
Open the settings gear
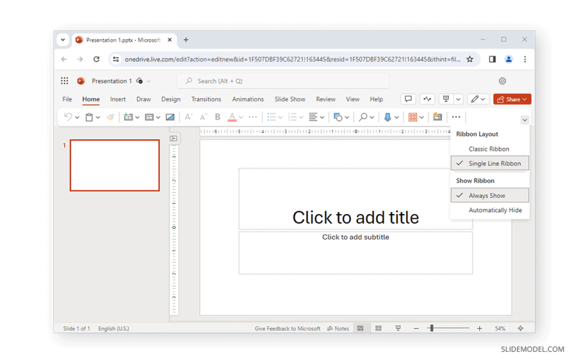coord(502,81)
